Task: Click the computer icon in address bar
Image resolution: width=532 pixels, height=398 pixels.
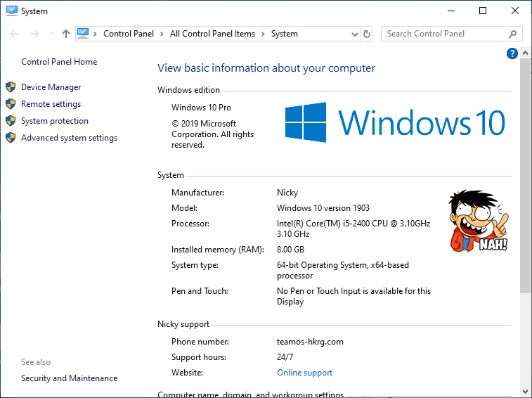Action: coord(83,33)
